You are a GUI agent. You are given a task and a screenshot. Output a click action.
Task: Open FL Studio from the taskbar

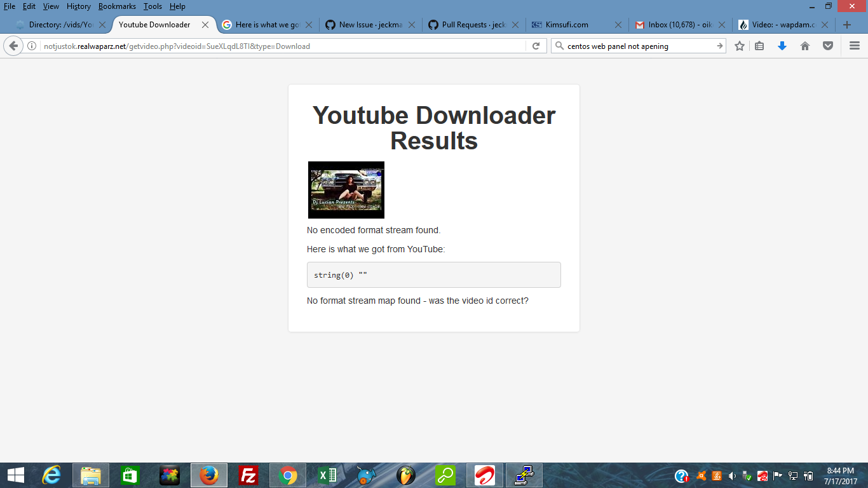pyautogui.click(x=405, y=475)
